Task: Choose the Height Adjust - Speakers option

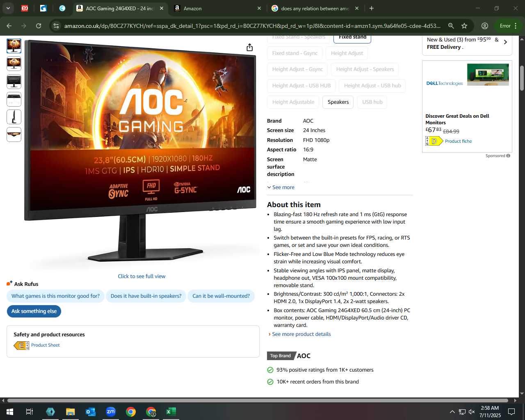Action: 365,69
